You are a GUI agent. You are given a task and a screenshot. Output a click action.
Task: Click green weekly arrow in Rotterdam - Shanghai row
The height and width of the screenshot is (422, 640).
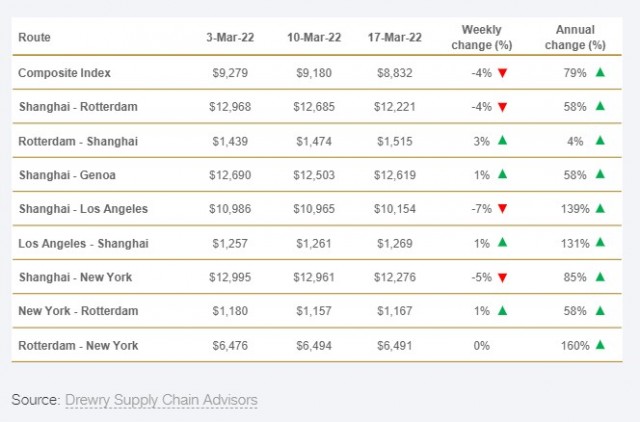[x=502, y=140]
